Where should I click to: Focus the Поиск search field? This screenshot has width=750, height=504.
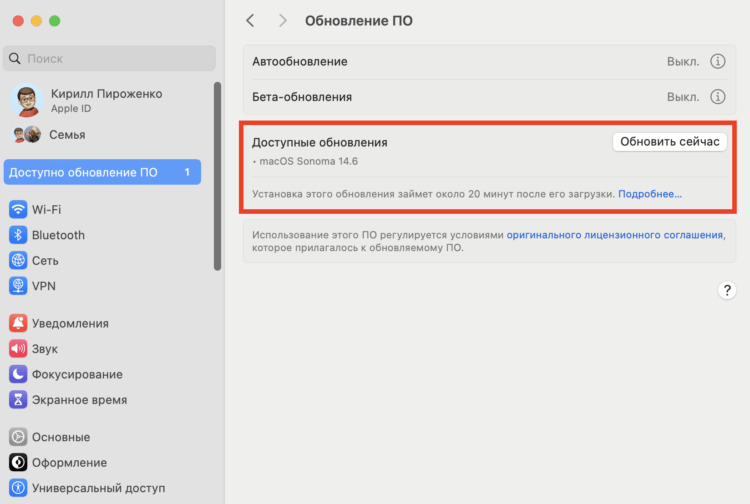110,58
